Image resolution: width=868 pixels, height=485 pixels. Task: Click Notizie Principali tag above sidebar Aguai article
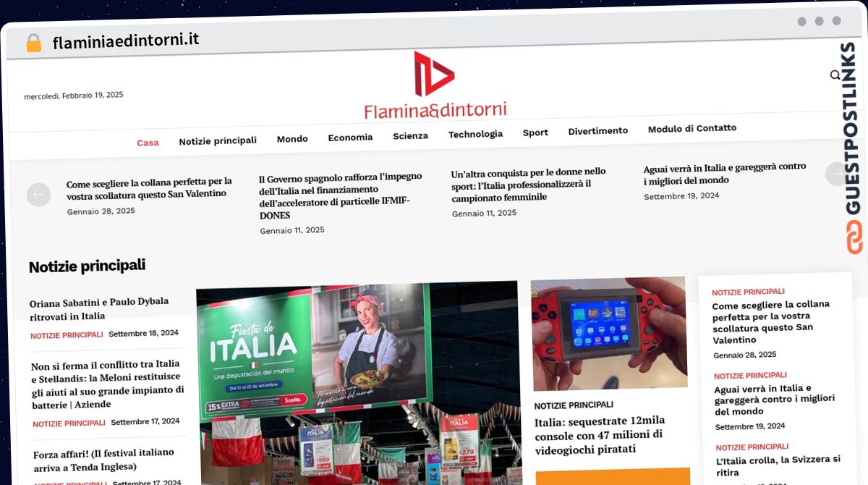(750, 376)
